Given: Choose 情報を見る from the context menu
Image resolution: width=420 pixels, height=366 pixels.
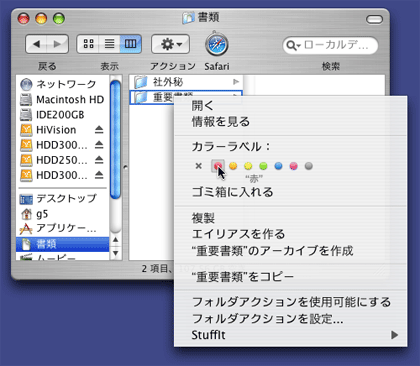Looking at the screenshot, I should pos(290,122).
